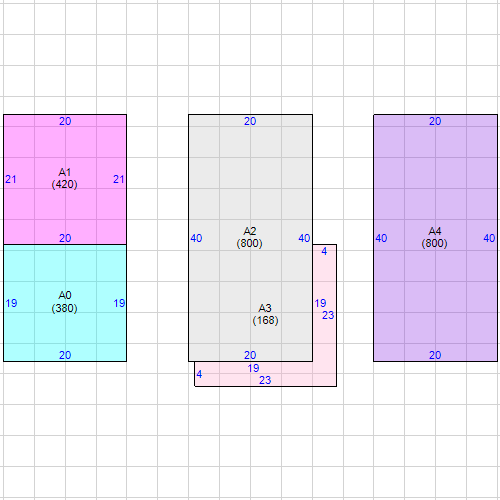Click the top "20" dimension of A2
This screenshot has height=500, width=500.
(x=250, y=121)
